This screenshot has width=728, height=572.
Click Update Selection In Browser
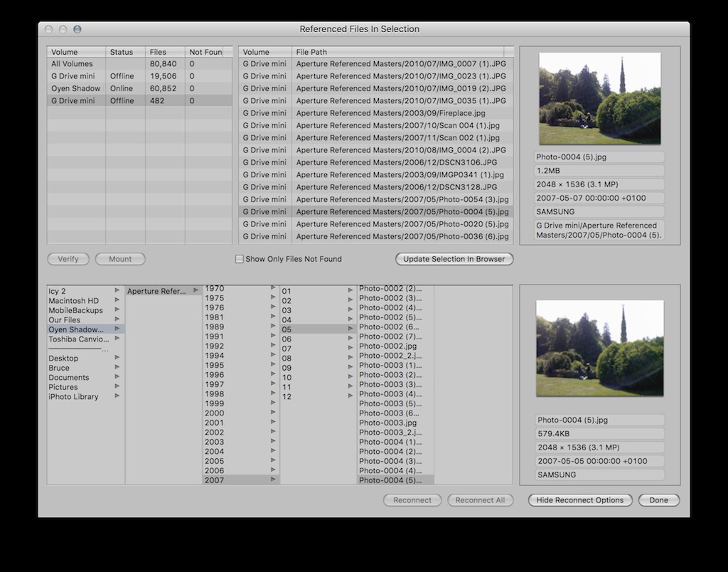click(x=454, y=259)
